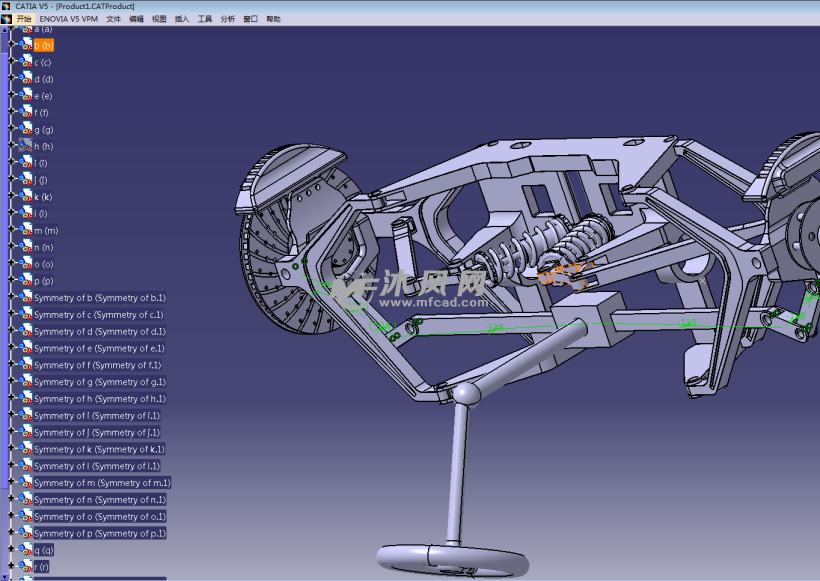
Task: Open the 文件 menu
Action: pyautogui.click(x=113, y=19)
